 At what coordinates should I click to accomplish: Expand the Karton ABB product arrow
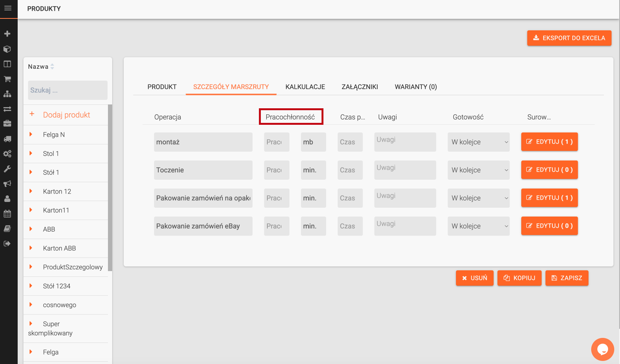coord(31,248)
